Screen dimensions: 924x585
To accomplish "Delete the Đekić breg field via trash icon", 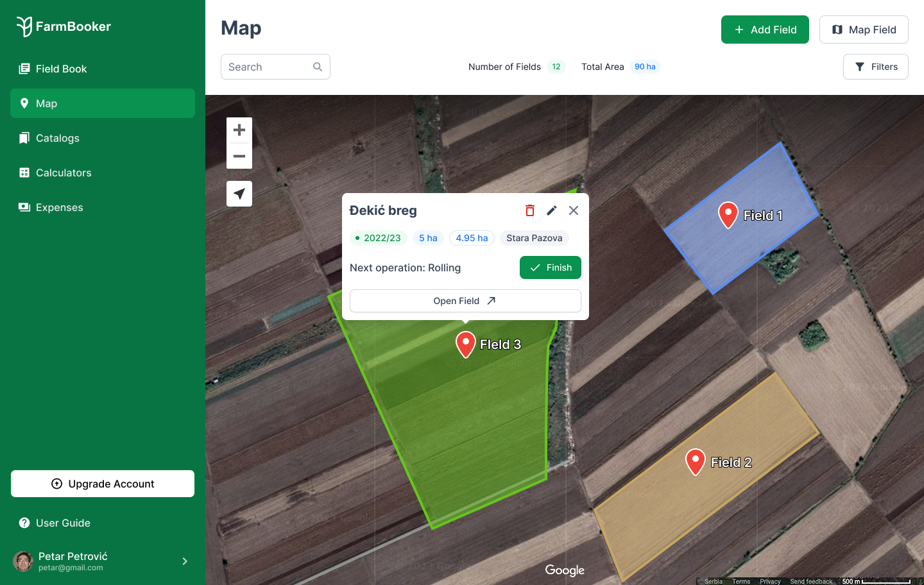I will point(530,210).
